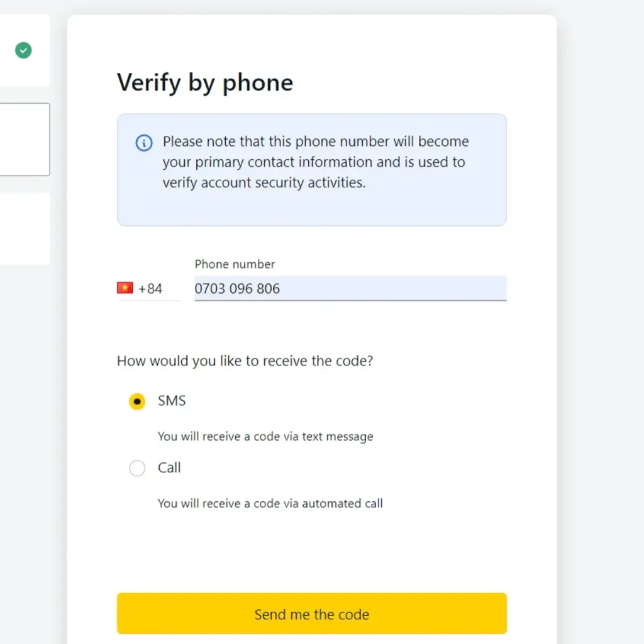Click inside the Phone number input field
Screen dimensions: 644x644
(x=350, y=289)
